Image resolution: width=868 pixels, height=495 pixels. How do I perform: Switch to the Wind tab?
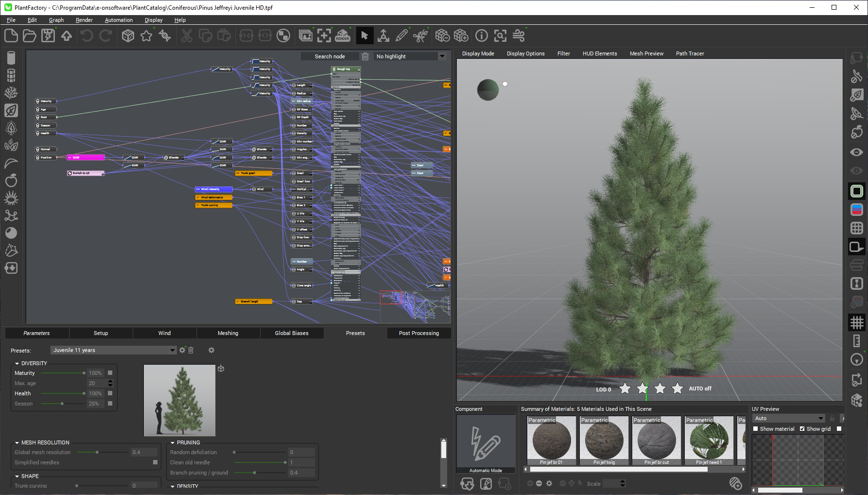[164, 333]
